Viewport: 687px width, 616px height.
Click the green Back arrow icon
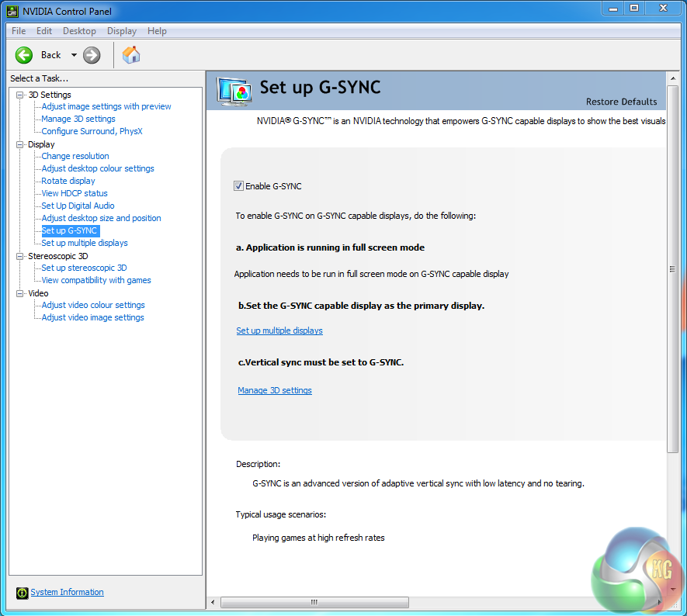click(23, 55)
